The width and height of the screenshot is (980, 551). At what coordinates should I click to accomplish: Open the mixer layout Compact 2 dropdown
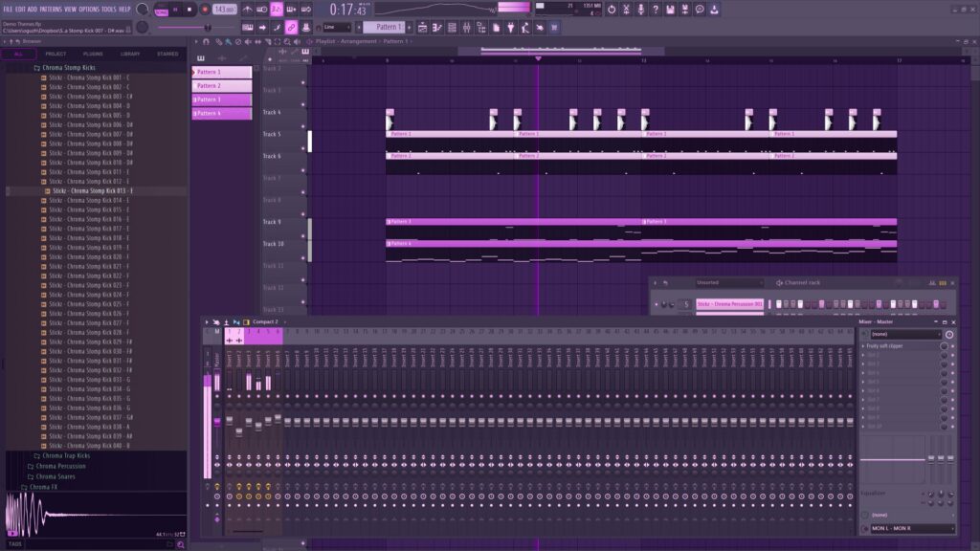point(268,322)
